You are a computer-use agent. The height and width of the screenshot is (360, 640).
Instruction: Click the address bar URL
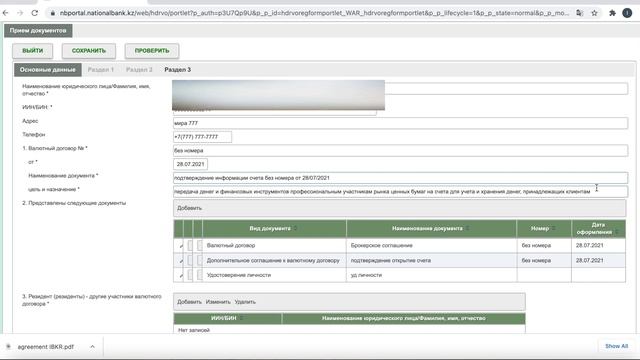pyautogui.click(x=314, y=13)
